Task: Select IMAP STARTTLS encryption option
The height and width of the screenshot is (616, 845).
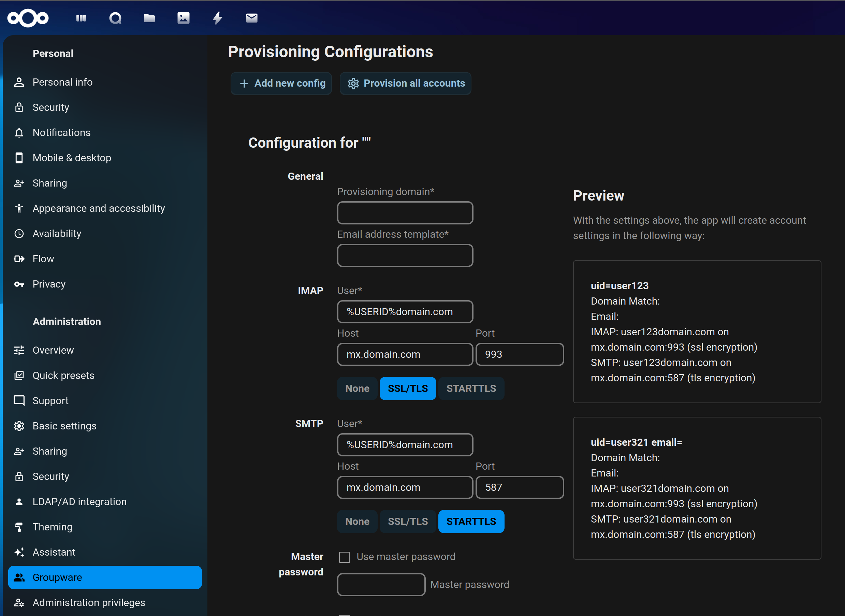Action: [471, 388]
